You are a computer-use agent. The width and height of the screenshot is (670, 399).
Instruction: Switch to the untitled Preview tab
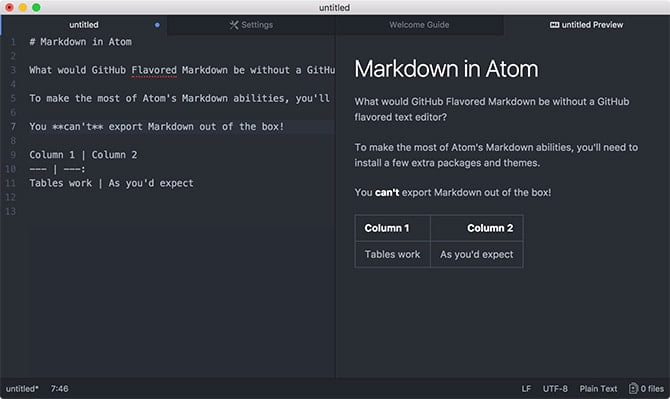click(x=586, y=25)
